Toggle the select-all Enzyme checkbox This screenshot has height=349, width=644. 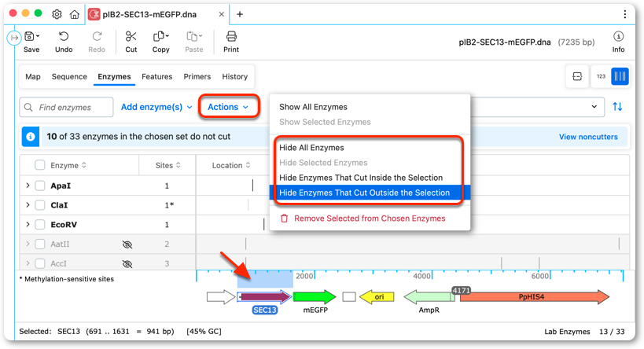[40, 165]
